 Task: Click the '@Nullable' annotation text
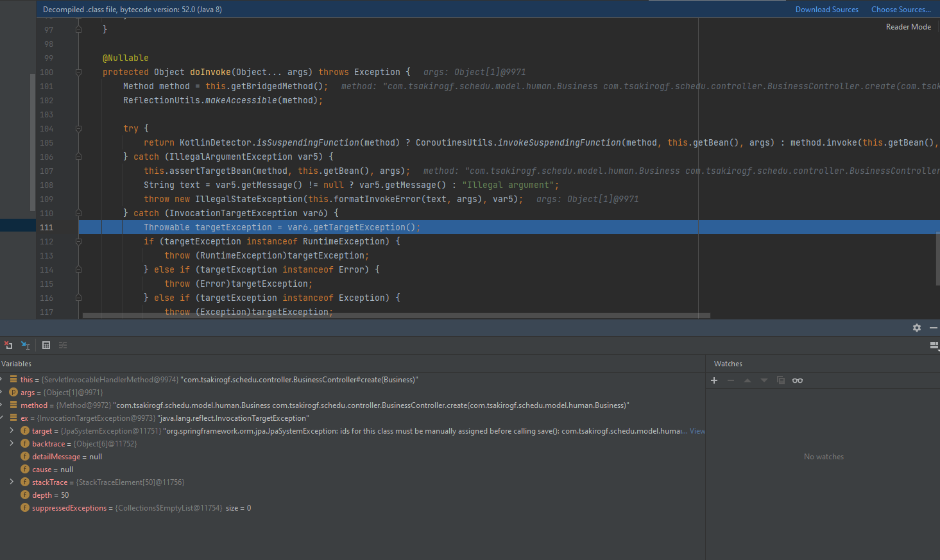tap(125, 58)
